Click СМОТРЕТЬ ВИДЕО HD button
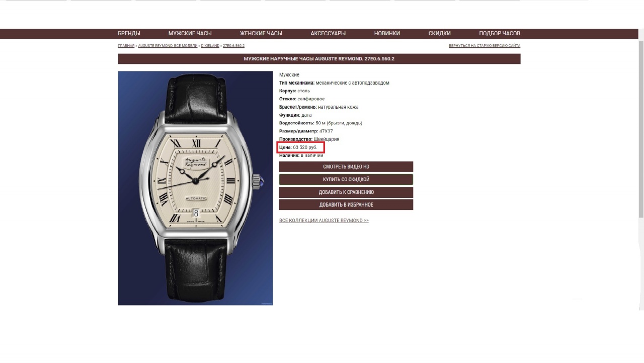Image resolution: width=644 pixels, height=363 pixels. point(346,167)
